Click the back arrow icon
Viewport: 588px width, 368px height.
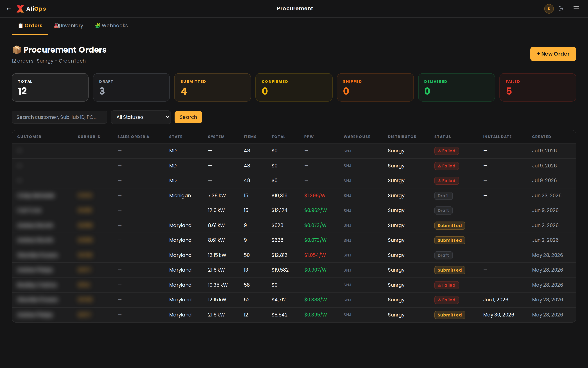[x=9, y=9]
